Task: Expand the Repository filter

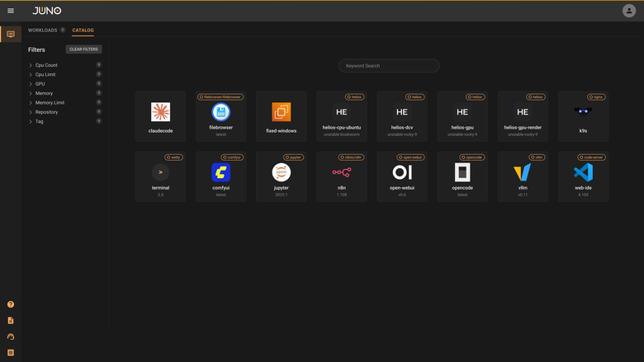Action: [65, 112]
